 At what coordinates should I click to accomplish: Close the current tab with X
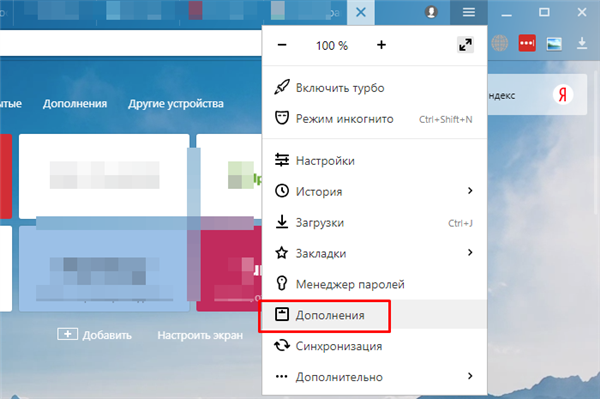(x=360, y=12)
